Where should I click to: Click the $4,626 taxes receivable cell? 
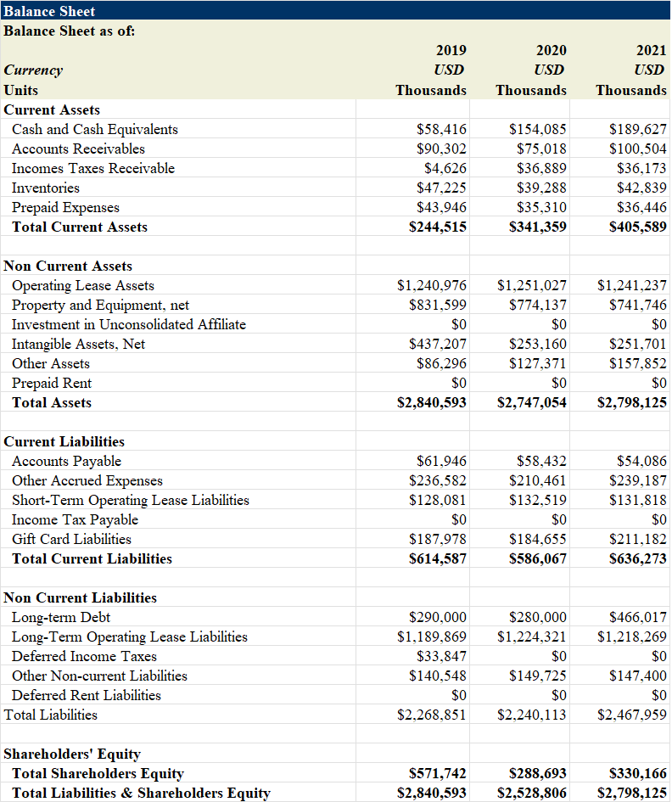point(445,168)
